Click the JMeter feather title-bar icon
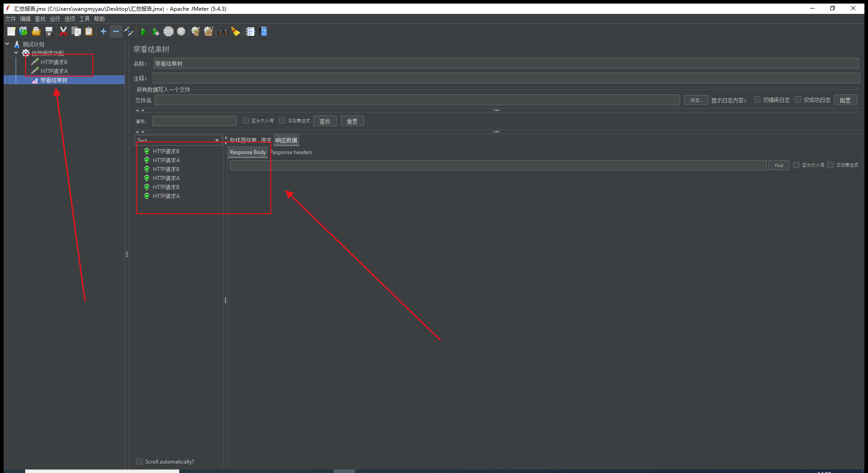 point(8,8)
